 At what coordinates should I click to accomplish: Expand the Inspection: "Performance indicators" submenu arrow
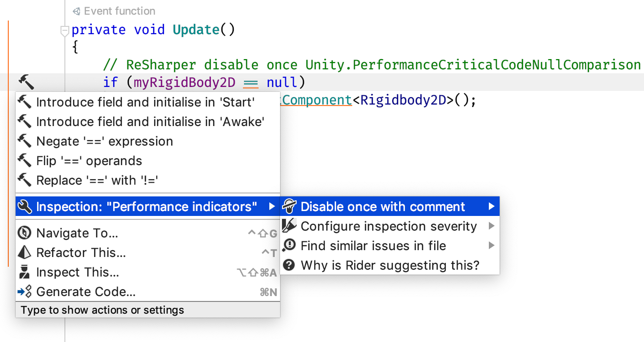pyautogui.click(x=272, y=207)
